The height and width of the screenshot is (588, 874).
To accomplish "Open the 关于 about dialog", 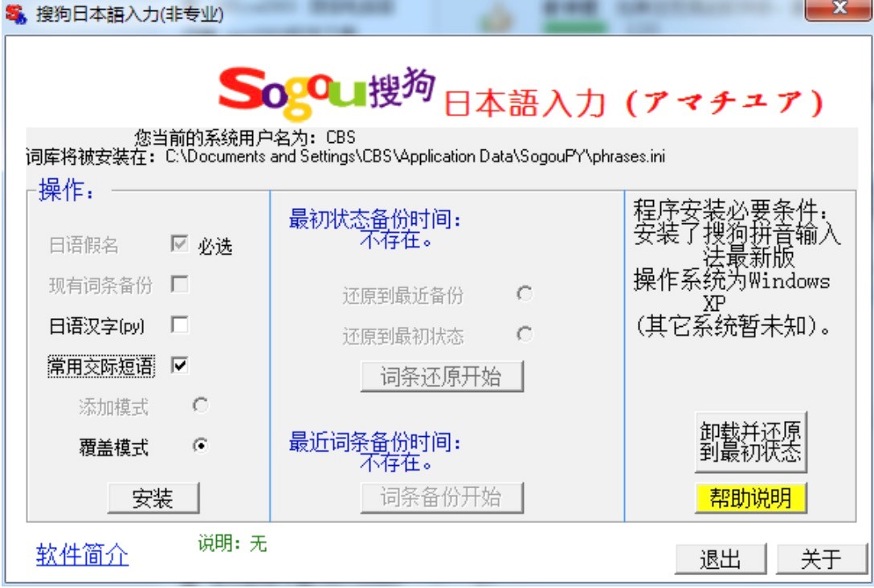I will [x=821, y=559].
